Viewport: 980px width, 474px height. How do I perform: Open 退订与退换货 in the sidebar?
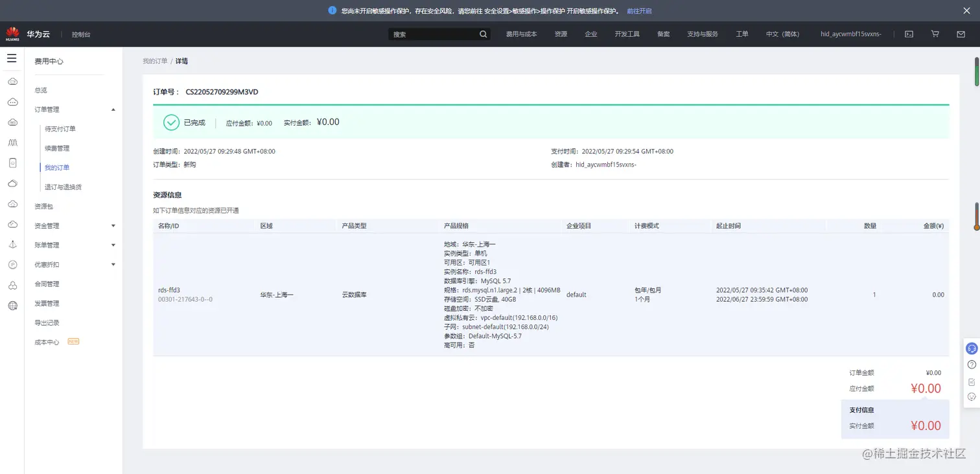pos(64,187)
